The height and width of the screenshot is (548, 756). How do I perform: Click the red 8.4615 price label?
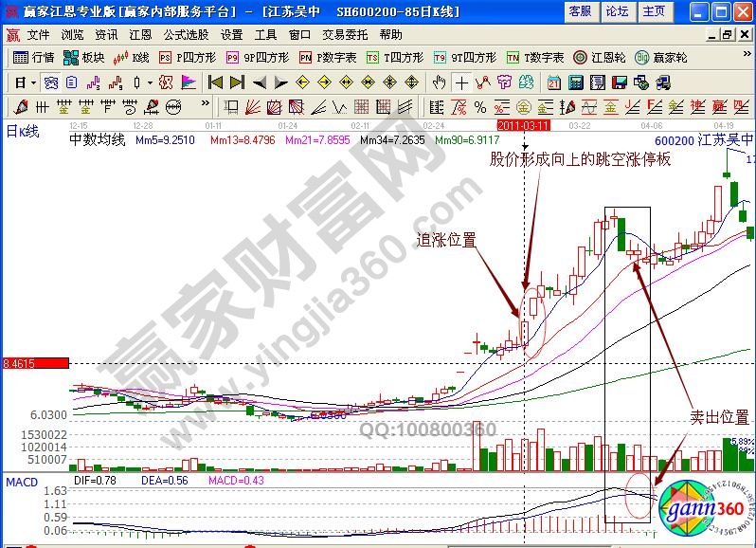(34, 362)
